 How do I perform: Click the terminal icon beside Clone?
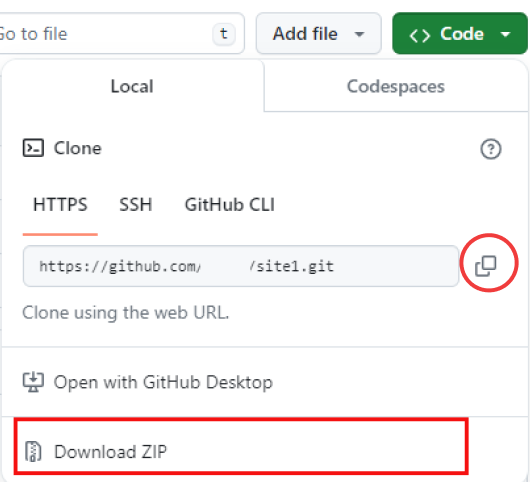pos(33,148)
